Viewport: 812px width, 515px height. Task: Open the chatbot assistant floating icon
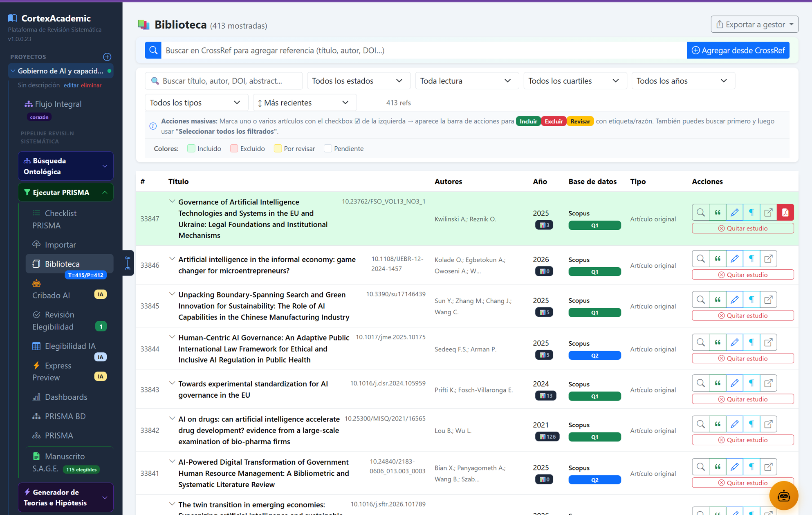(783, 496)
